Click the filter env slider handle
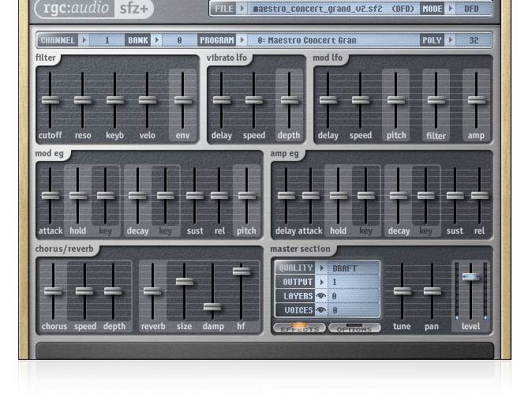Screen dimensions: 532x401 pyautogui.click(x=183, y=100)
